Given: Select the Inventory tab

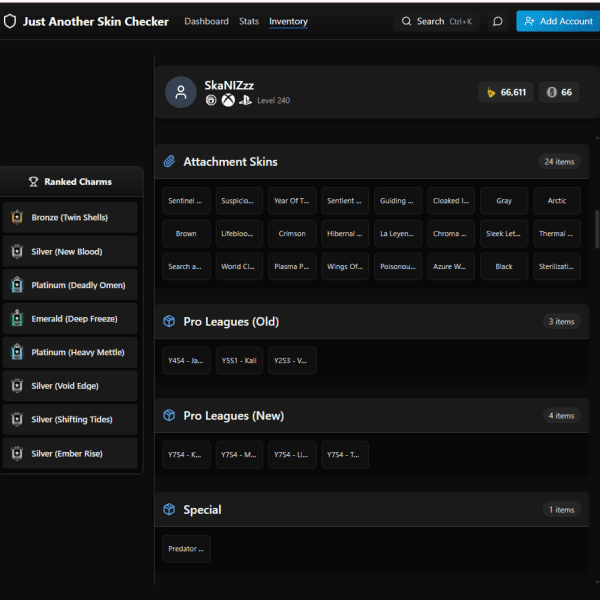Looking at the screenshot, I should [288, 21].
